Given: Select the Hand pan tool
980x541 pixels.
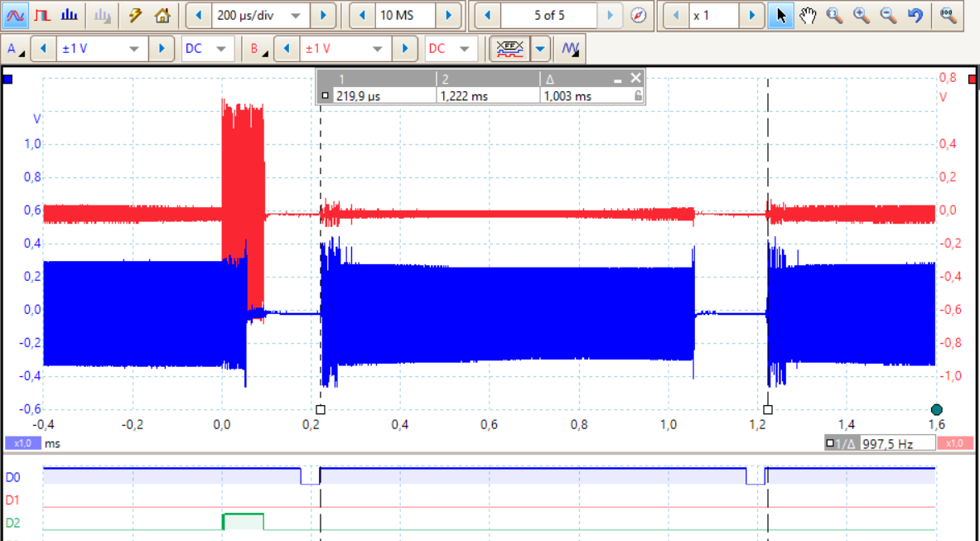Looking at the screenshot, I should 807,15.
